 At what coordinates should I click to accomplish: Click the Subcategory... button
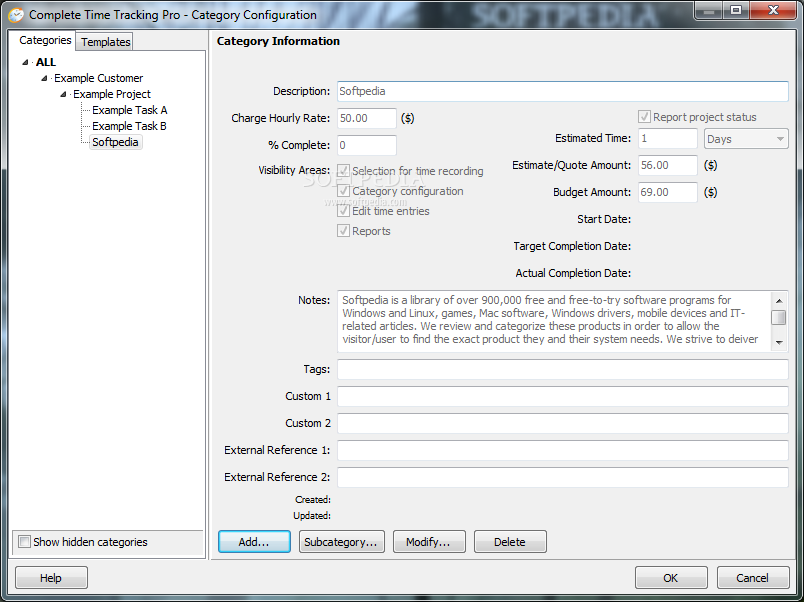point(341,541)
